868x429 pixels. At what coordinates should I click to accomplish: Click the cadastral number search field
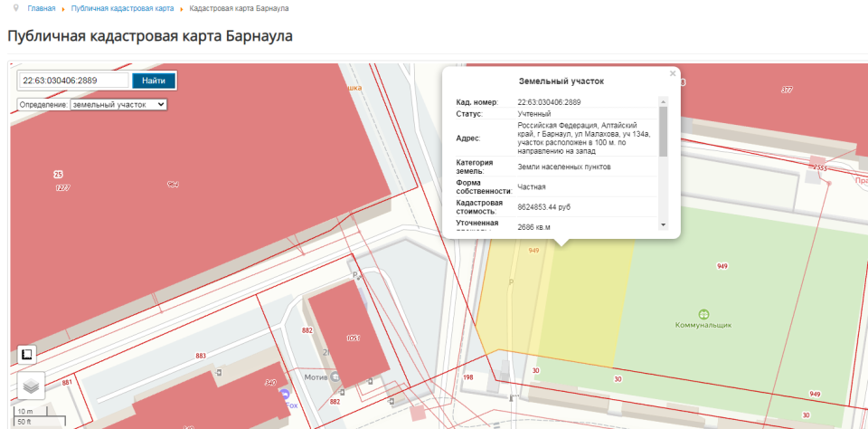pos(73,81)
